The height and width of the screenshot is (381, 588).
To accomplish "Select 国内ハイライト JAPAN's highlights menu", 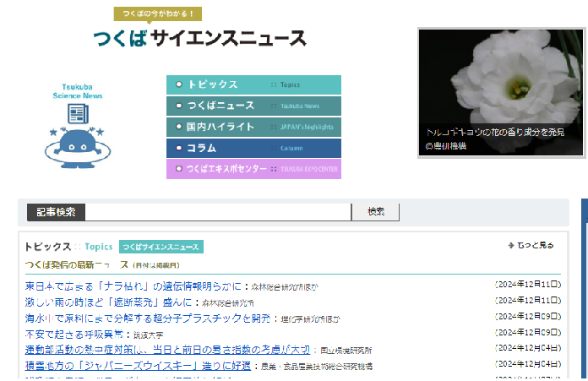I will click(x=254, y=127).
